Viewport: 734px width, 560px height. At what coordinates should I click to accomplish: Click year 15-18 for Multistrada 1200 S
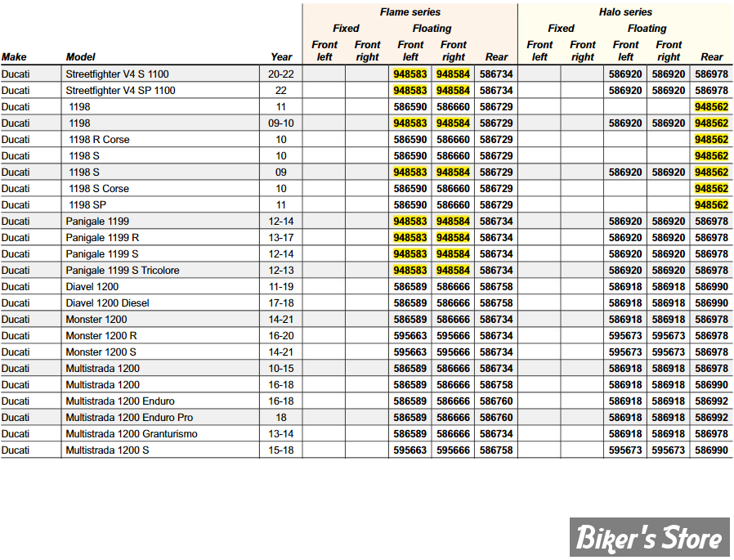[x=281, y=450]
